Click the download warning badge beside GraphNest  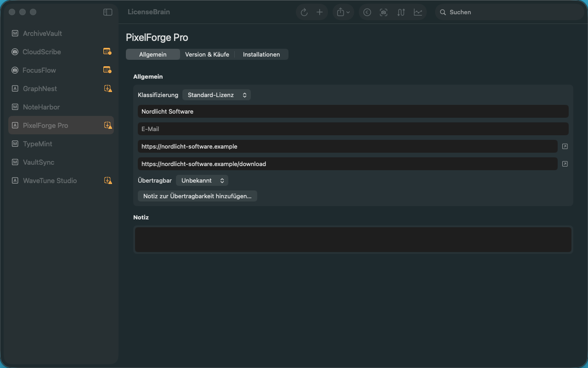coord(108,88)
